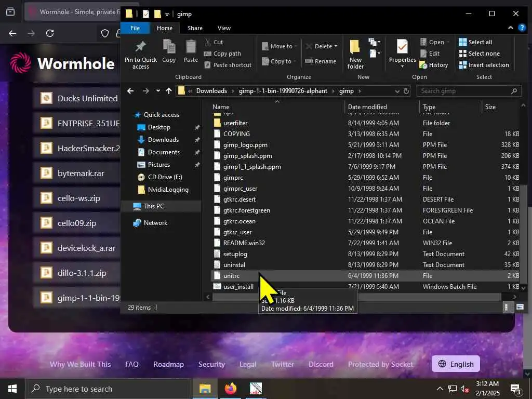The image size is (532, 399).
Task: Sort by Date modified column header
Action: pyautogui.click(x=367, y=107)
